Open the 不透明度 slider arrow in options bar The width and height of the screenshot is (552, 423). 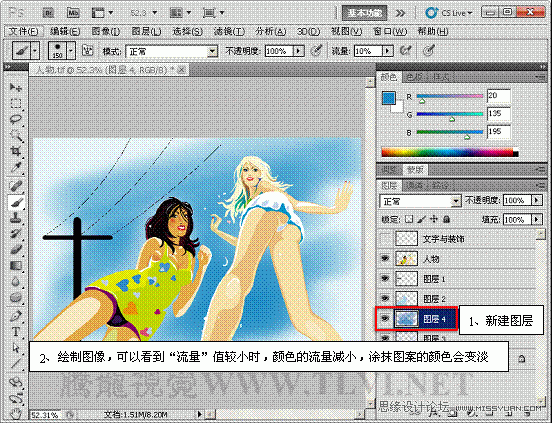pyautogui.click(x=299, y=51)
